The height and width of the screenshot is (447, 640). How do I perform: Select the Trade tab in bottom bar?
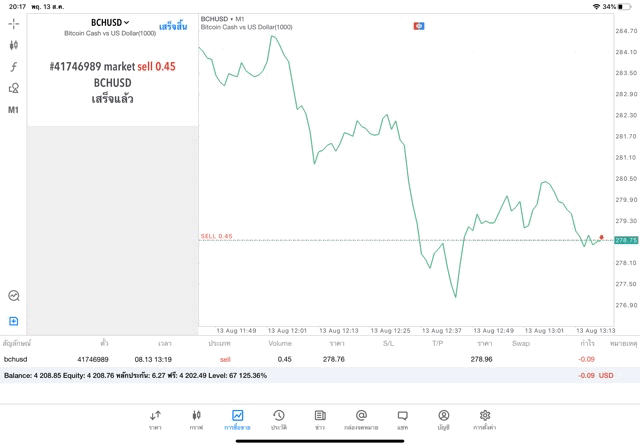click(x=237, y=418)
